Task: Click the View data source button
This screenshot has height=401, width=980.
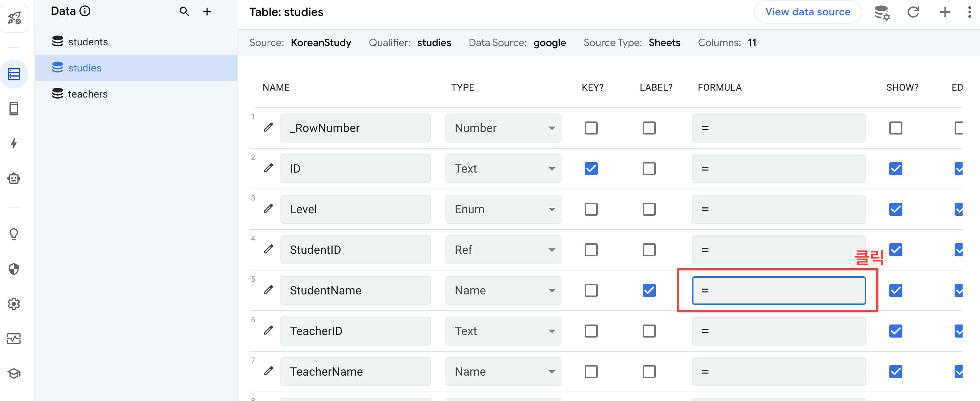Action: pyautogui.click(x=808, y=12)
